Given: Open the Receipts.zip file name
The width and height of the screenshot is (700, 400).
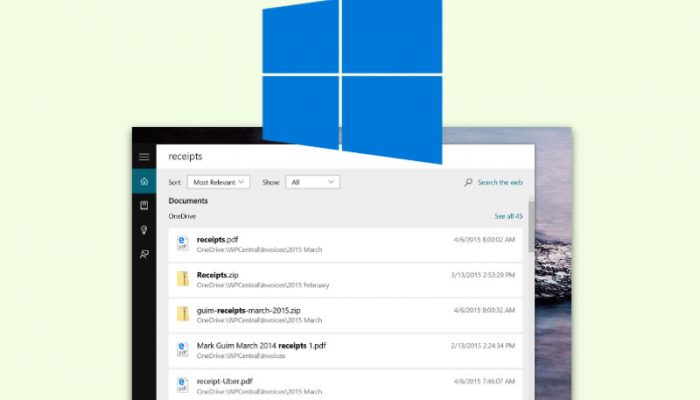Looking at the screenshot, I should 217,275.
